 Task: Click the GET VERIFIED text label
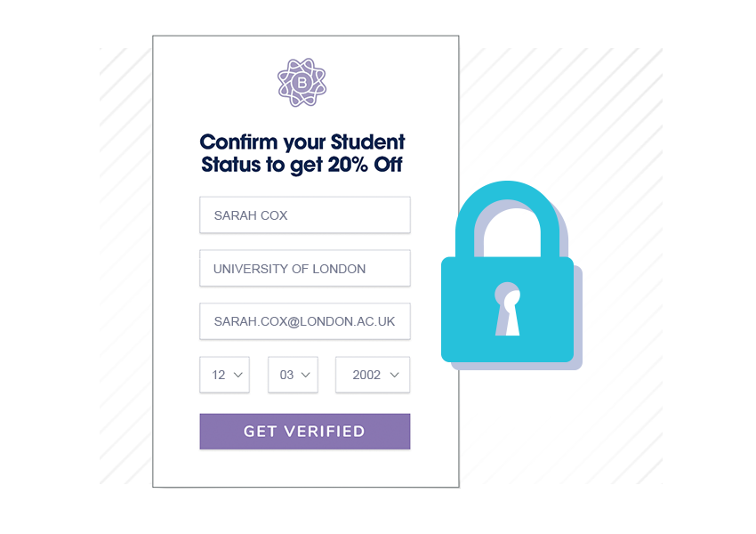(304, 432)
